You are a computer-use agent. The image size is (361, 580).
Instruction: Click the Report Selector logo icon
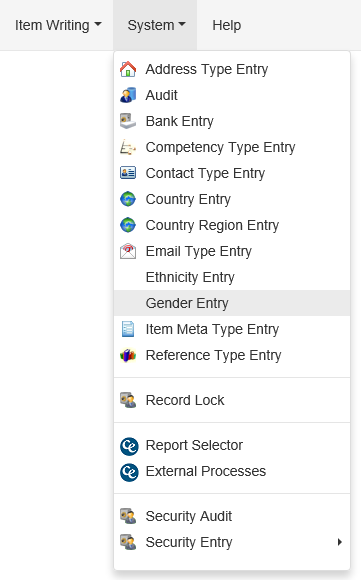click(129, 446)
